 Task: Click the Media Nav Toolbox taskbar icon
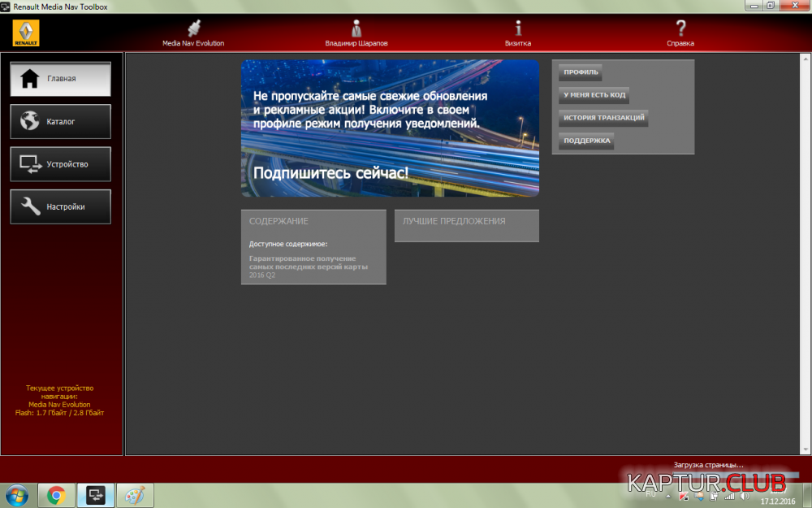pos(96,494)
